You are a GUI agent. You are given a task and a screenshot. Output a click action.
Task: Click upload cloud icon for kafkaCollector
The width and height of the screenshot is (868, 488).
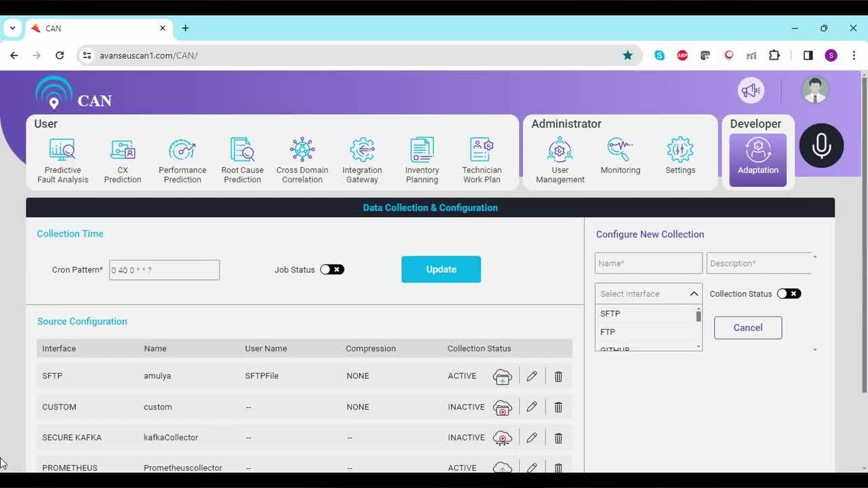(502, 438)
